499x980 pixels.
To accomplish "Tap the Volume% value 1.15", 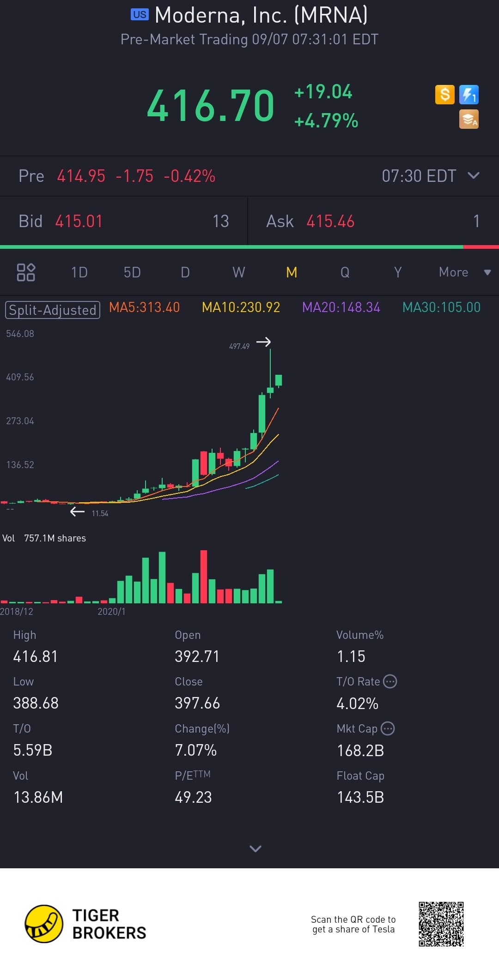I will 351,656.
